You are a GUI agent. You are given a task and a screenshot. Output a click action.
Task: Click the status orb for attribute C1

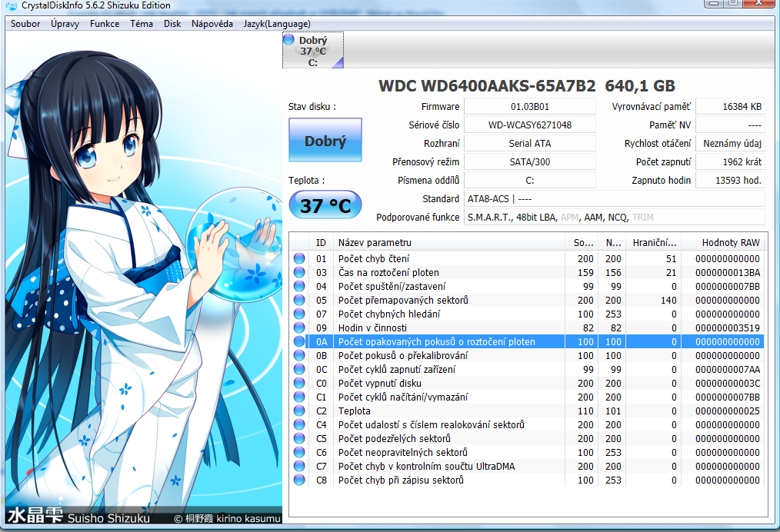(299, 397)
